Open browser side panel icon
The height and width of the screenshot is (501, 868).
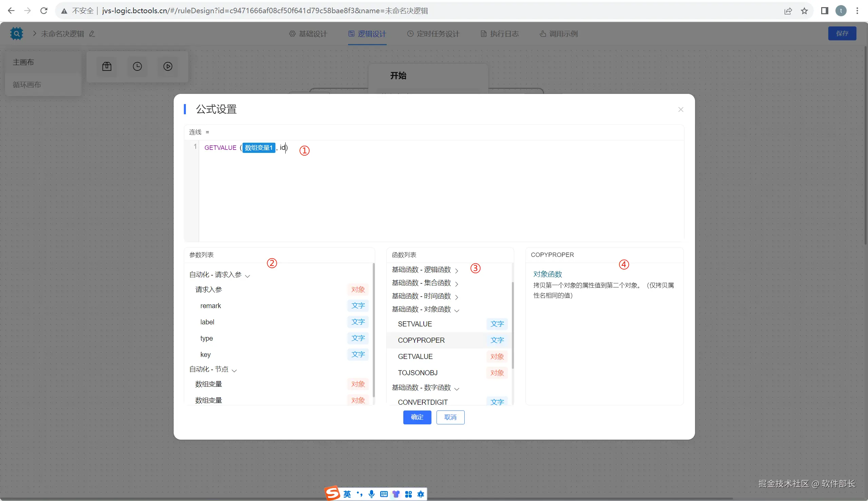point(824,11)
